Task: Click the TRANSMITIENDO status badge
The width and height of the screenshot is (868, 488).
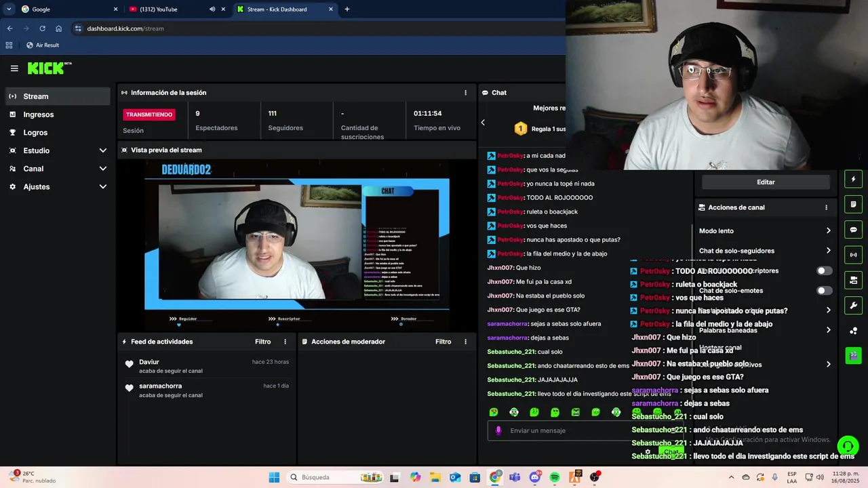Action: click(149, 115)
